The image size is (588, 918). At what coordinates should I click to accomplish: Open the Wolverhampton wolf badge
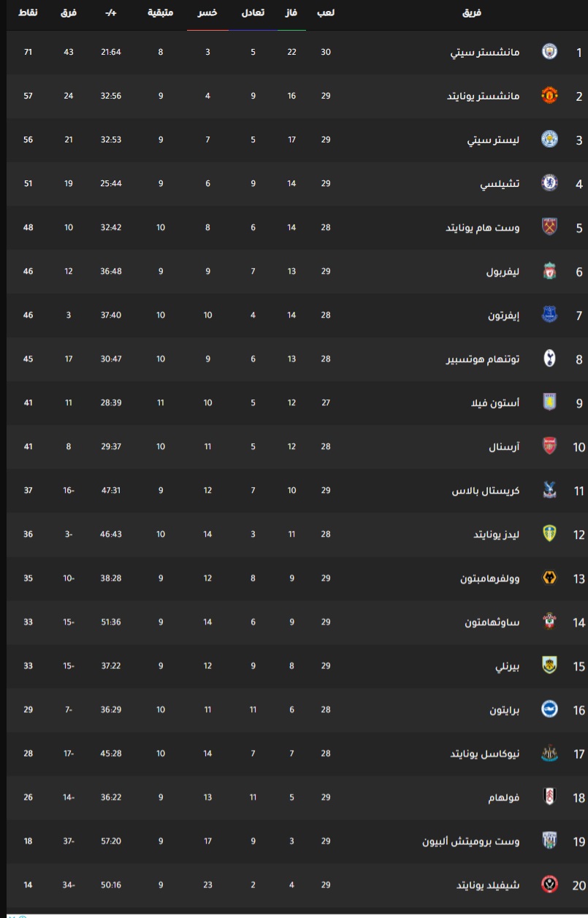pos(549,578)
